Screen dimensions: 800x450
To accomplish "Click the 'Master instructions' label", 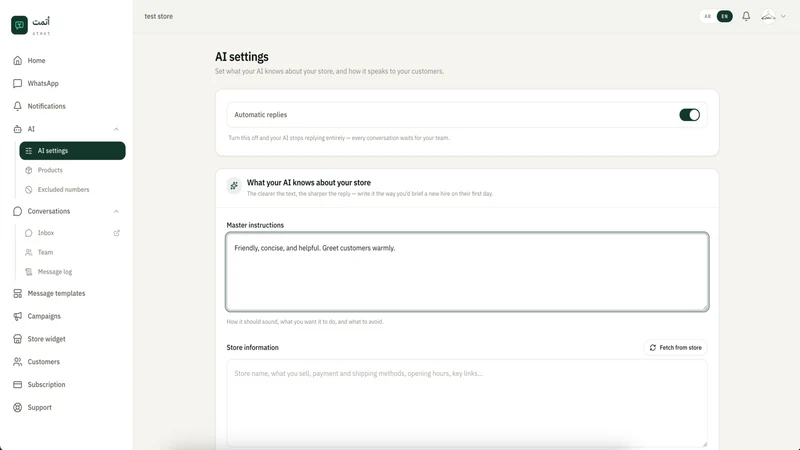I will 255,225.
